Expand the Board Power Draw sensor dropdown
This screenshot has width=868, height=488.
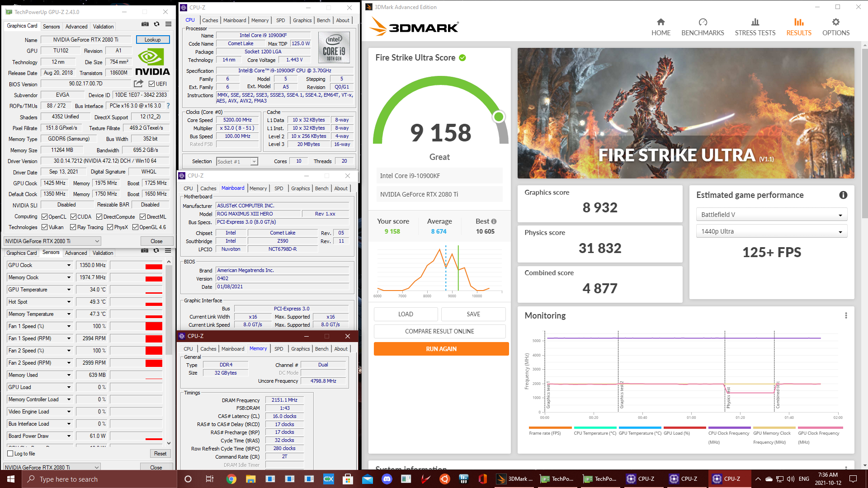pyautogui.click(x=69, y=436)
